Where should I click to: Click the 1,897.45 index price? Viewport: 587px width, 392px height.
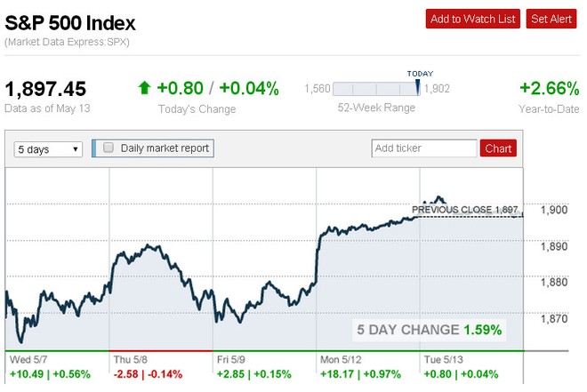pos(45,89)
